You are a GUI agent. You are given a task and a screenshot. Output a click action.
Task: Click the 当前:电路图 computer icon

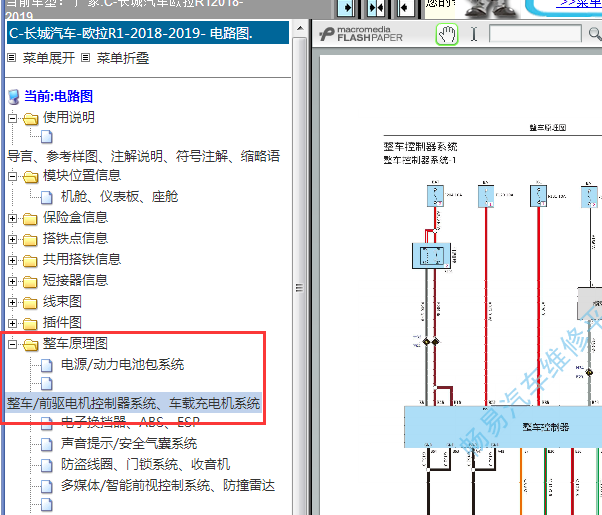coord(14,97)
